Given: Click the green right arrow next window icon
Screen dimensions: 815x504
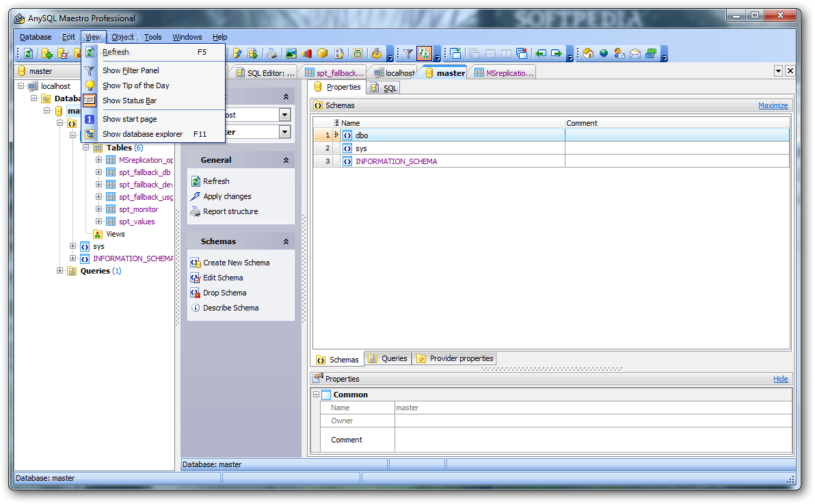Looking at the screenshot, I should click(557, 53).
